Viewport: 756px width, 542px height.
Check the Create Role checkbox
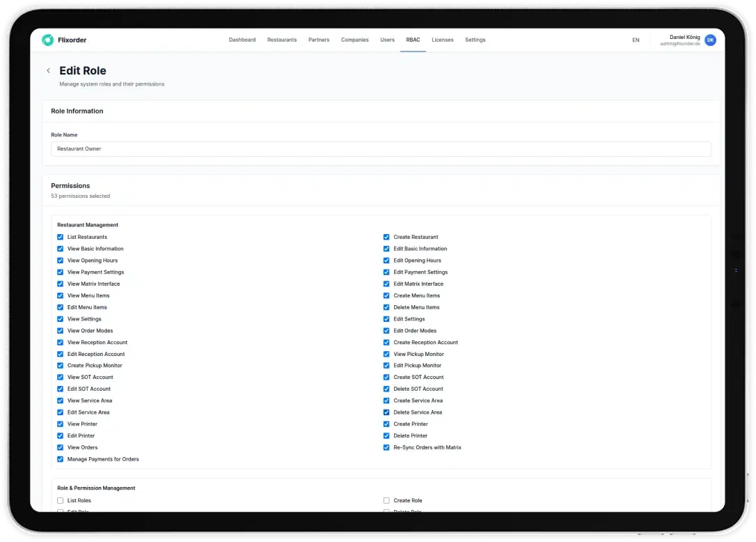coord(386,500)
